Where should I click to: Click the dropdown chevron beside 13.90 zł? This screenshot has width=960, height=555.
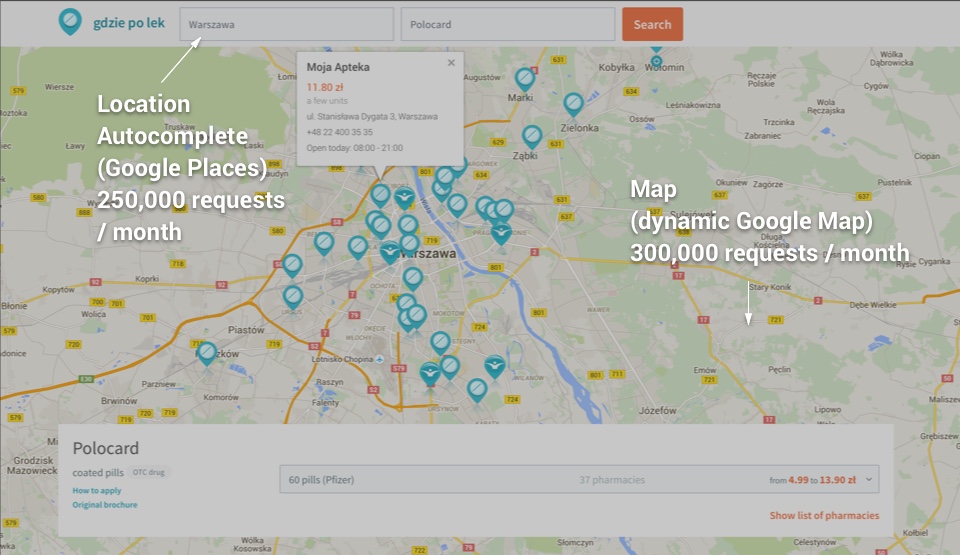point(869,480)
